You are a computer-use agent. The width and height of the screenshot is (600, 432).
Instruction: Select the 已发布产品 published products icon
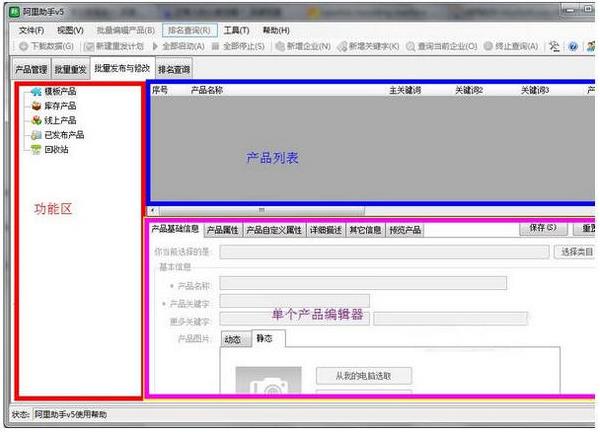click(x=36, y=134)
